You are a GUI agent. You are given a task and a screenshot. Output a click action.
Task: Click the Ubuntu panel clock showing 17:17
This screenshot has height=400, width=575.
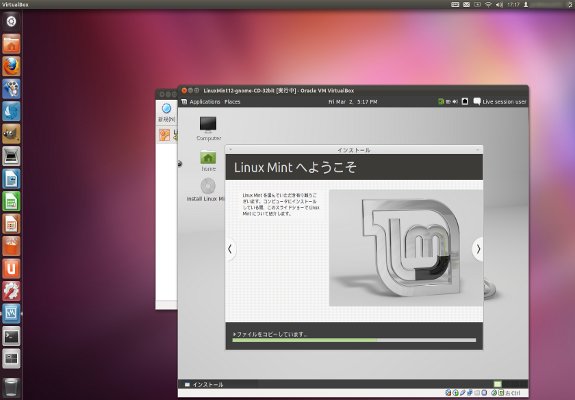coord(513,4)
